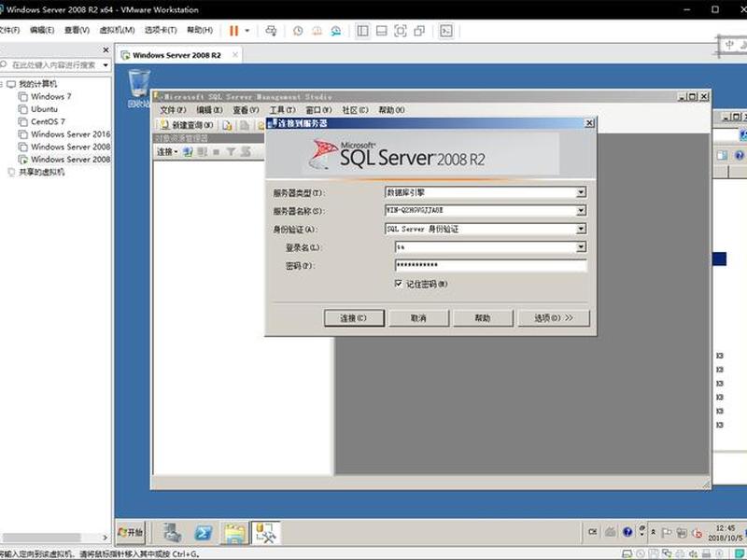Toggle the thumbnail bar view icon
This screenshot has height=560, width=747.
click(382, 31)
